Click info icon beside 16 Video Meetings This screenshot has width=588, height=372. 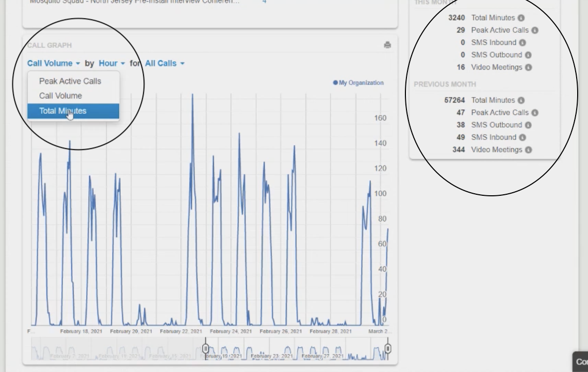click(528, 67)
